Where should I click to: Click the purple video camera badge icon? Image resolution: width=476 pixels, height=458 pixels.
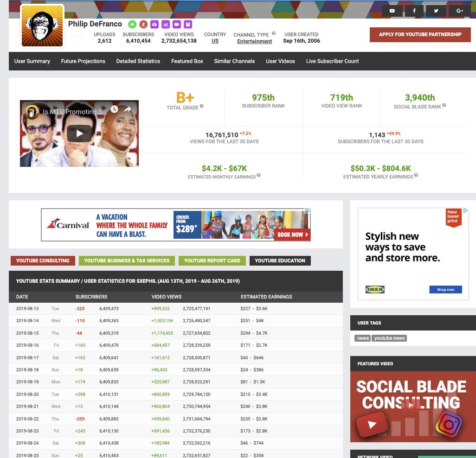click(177, 24)
